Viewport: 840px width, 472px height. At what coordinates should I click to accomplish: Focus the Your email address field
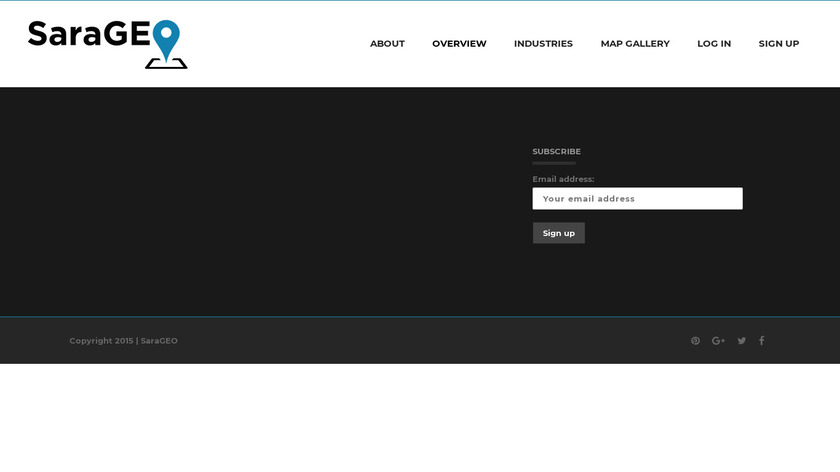coord(638,199)
